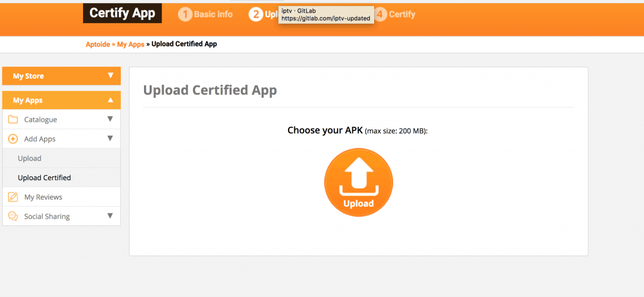This screenshot has width=644, height=297.
Task: Expand the Catalogue dropdown arrow
Action: coord(109,119)
